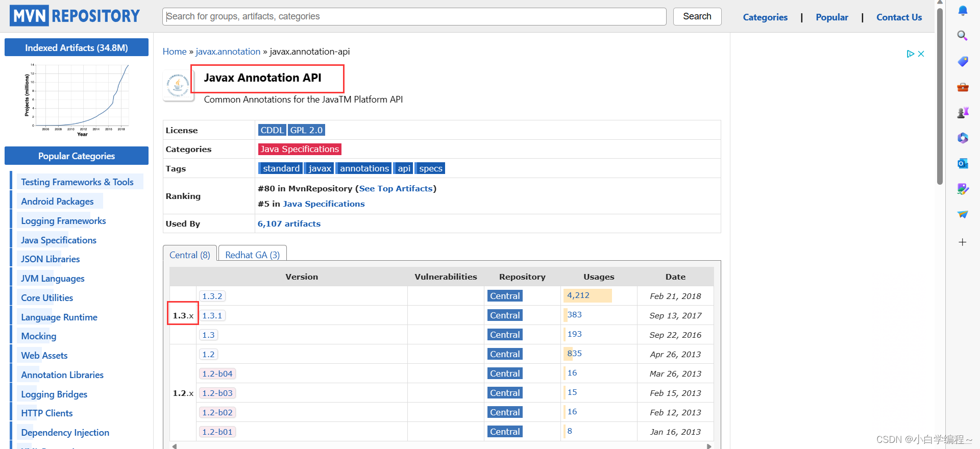Open HTTP Clients category
Viewport: 980px width, 449px height.
click(x=47, y=413)
